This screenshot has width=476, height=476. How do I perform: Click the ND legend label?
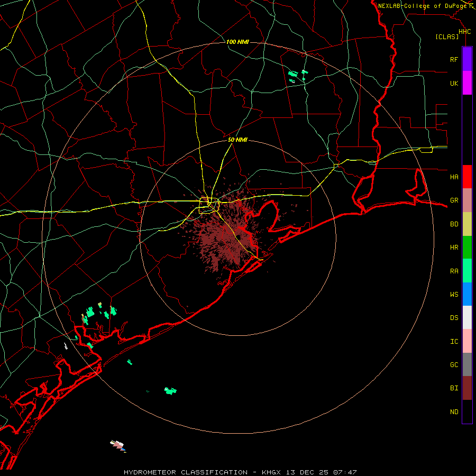pos(454,412)
